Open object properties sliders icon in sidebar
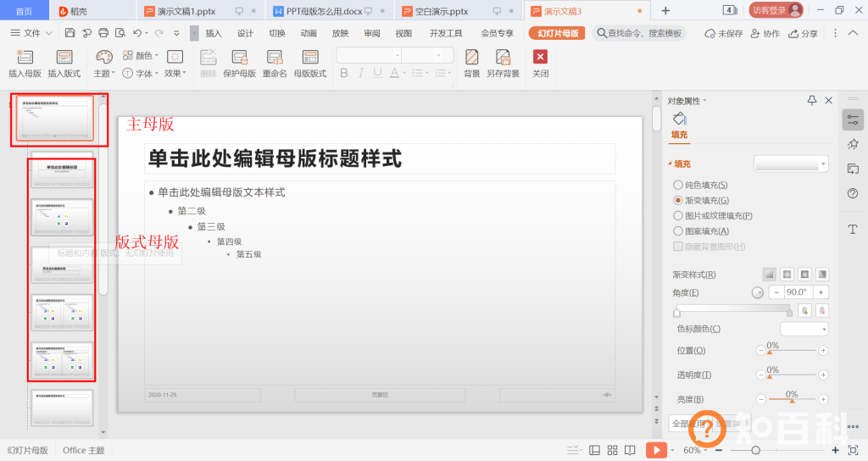Image resolution: width=868 pixels, height=461 pixels. click(x=853, y=119)
